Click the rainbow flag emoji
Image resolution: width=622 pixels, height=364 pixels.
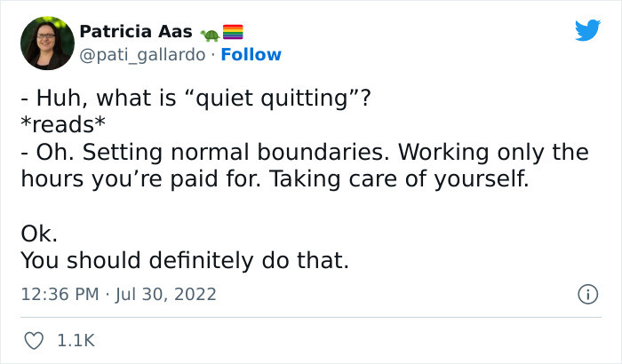tap(233, 33)
